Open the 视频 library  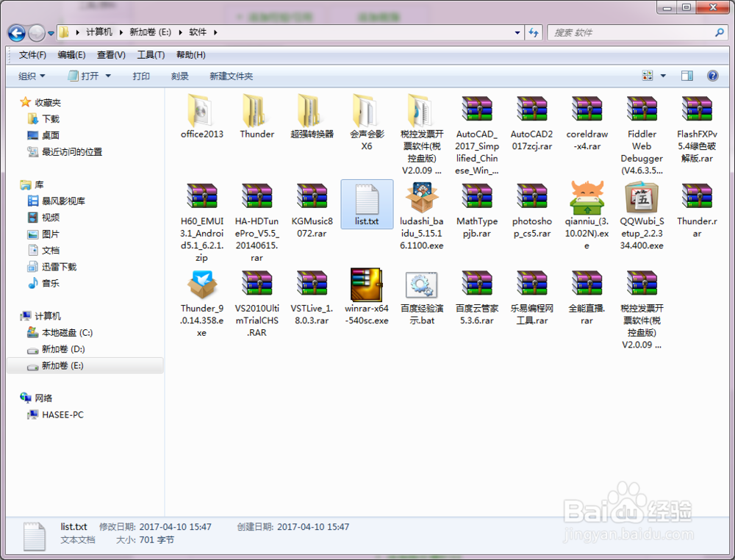pos(43,218)
